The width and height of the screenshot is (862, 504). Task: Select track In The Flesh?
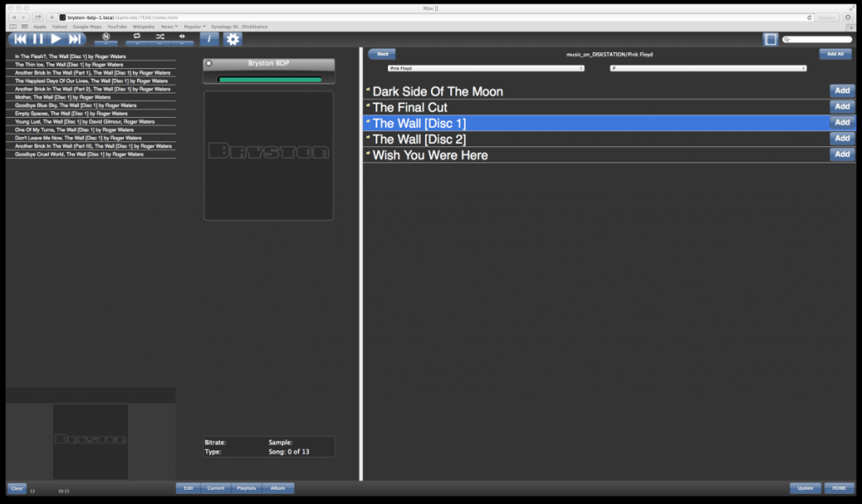point(91,56)
